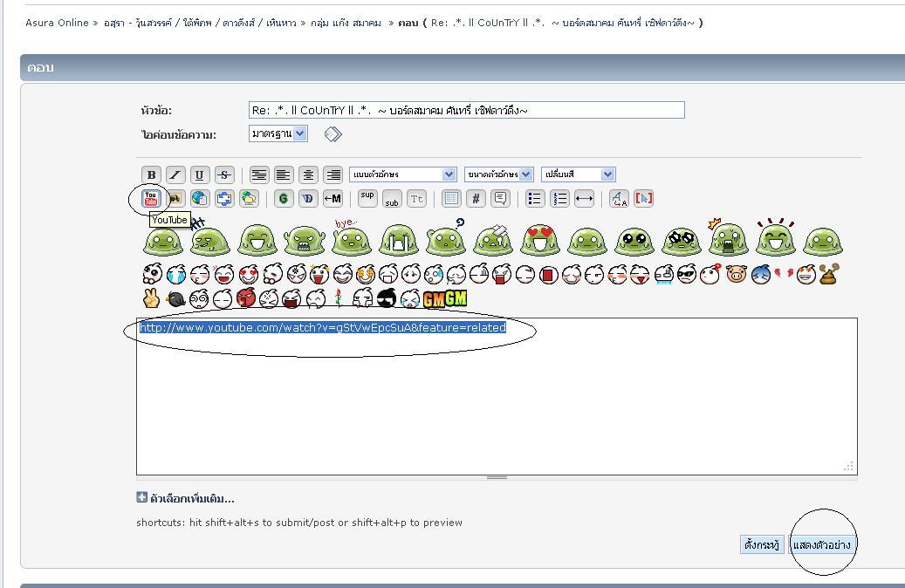Insert unordered bullet list
Screen dimensions: 905x588
pos(535,199)
